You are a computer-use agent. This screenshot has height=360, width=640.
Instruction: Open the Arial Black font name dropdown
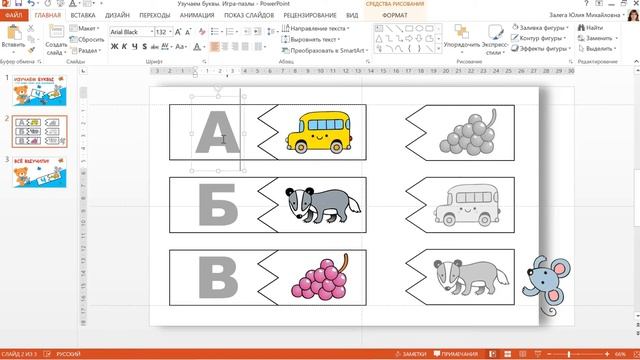[x=152, y=32]
